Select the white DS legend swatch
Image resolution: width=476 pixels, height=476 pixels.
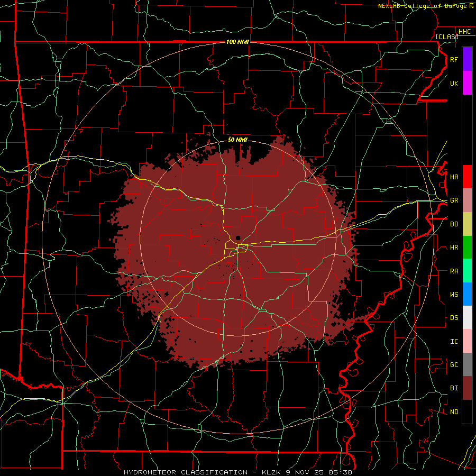[467, 317]
